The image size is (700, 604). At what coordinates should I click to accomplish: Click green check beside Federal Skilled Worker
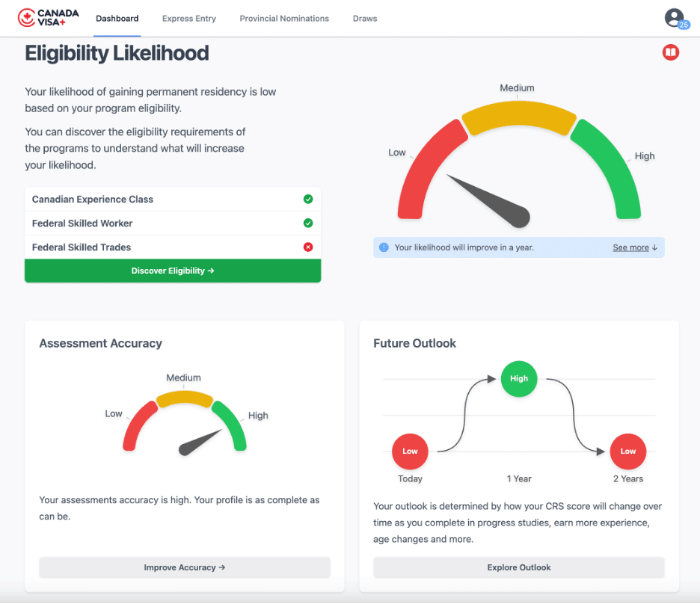(x=308, y=224)
